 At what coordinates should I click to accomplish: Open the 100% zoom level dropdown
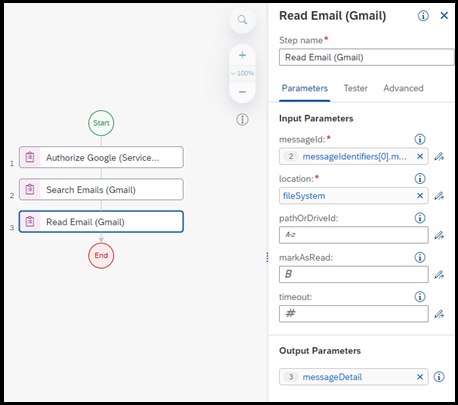(242, 73)
